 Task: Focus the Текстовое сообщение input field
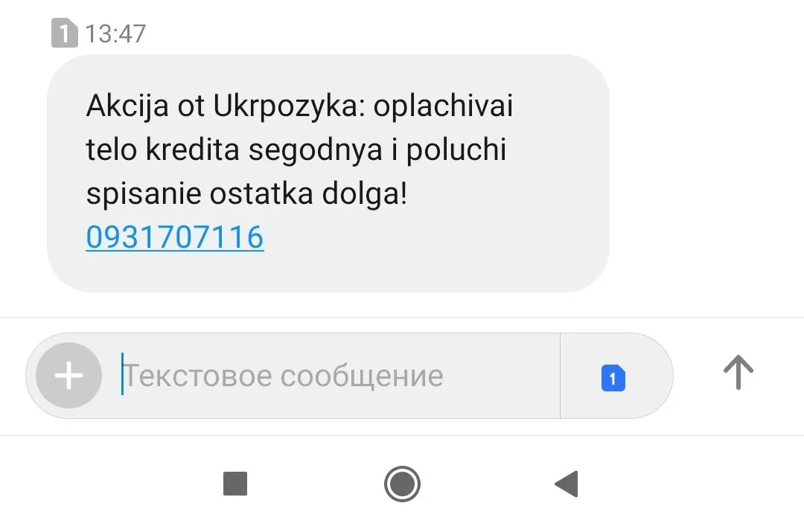pos(339,376)
